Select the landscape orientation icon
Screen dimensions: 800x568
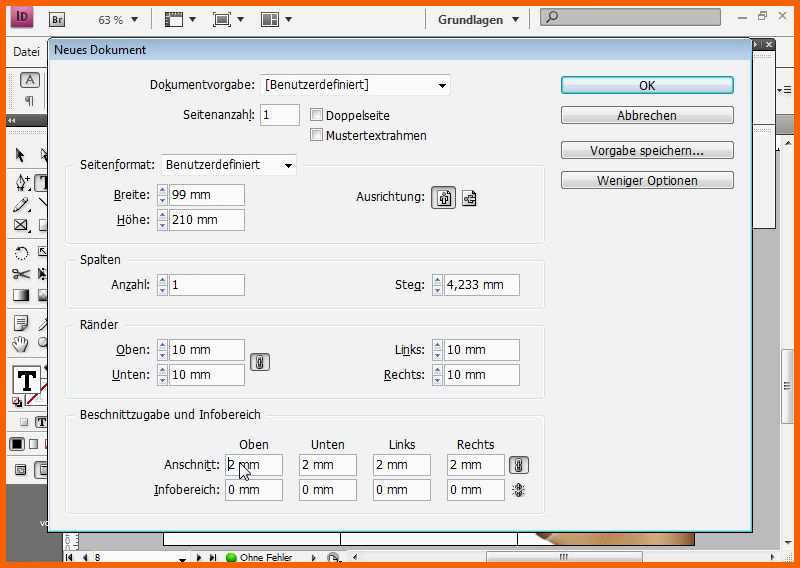coord(469,197)
